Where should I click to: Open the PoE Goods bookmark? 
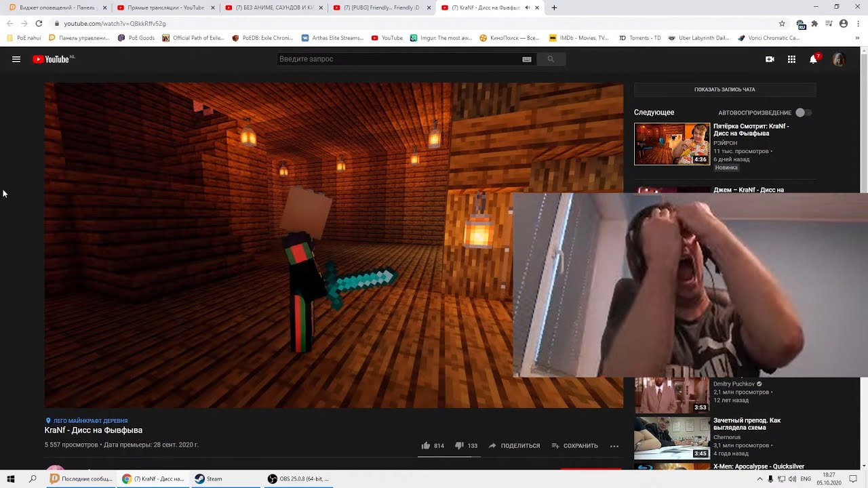(136, 38)
